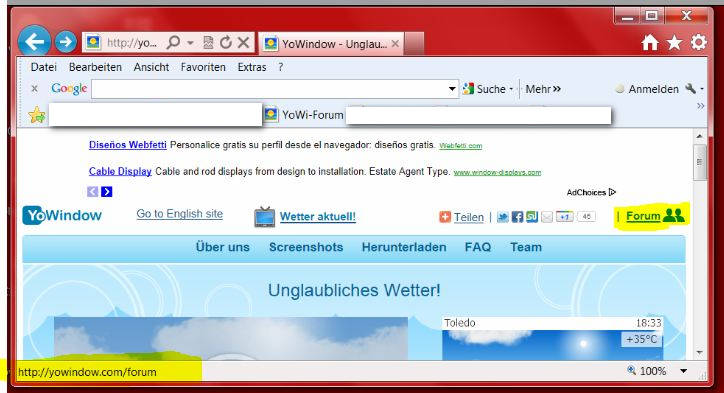The height and width of the screenshot is (393, 724).
Task: Click Anmelden in Google toolbar
Action: [x=653, y=89]
